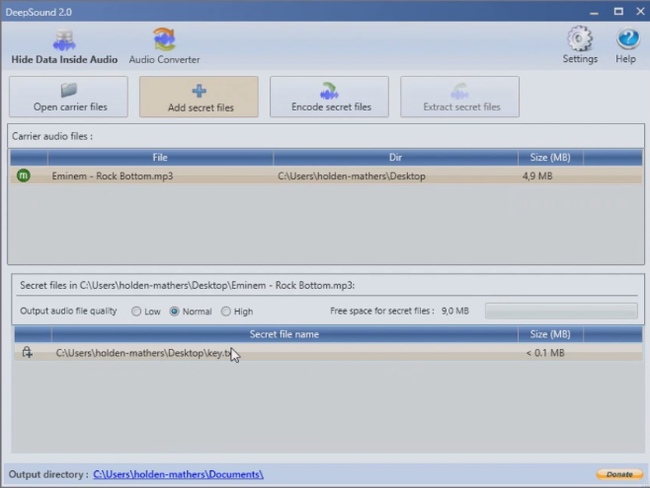
Task: Select Low output audio quality
Action: pos(136,311)
